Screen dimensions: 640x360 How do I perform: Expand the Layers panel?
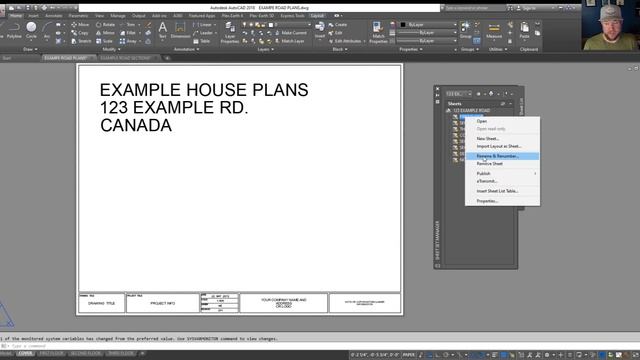tap(265, 49)
